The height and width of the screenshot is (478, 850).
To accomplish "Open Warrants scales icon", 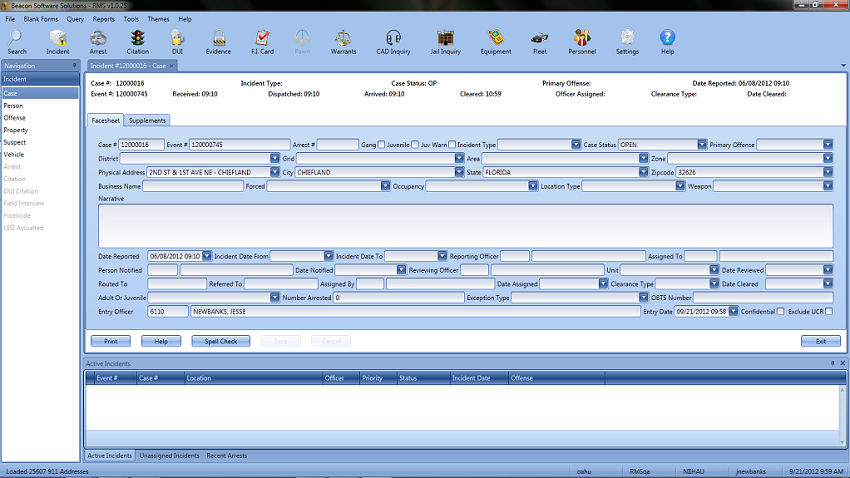I will [x=343, y=38].
